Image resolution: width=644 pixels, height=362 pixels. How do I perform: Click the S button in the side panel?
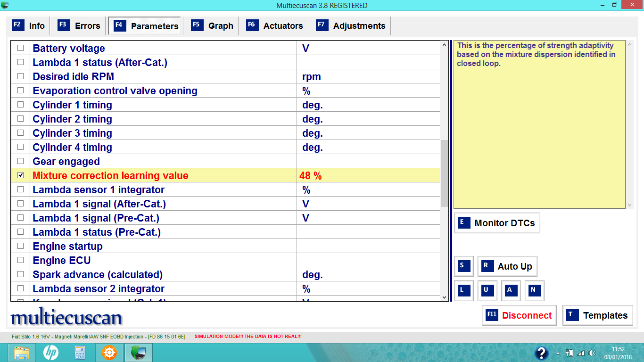point(464,266)
